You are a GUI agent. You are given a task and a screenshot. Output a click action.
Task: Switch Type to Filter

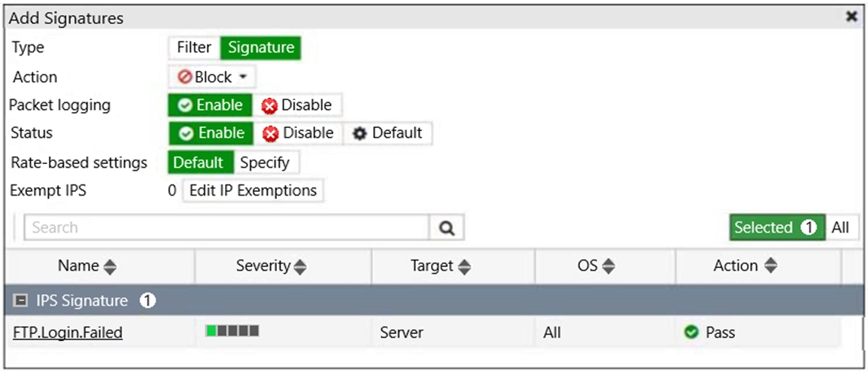tap(194, 47)
